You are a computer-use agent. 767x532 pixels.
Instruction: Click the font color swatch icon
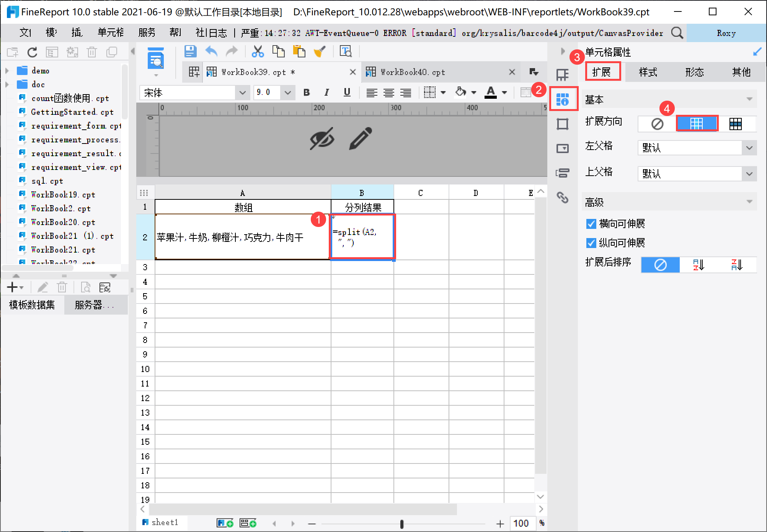point(490,93)
